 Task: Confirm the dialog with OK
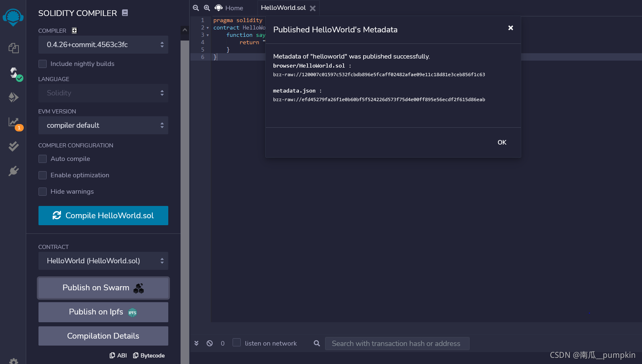coord(502,142)
